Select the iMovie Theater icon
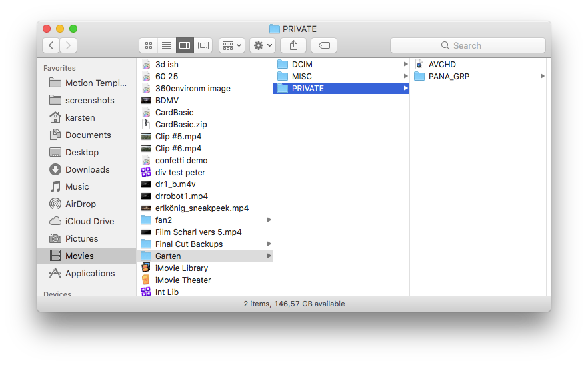The image size is (588, 365). click(x=146, y=280)
